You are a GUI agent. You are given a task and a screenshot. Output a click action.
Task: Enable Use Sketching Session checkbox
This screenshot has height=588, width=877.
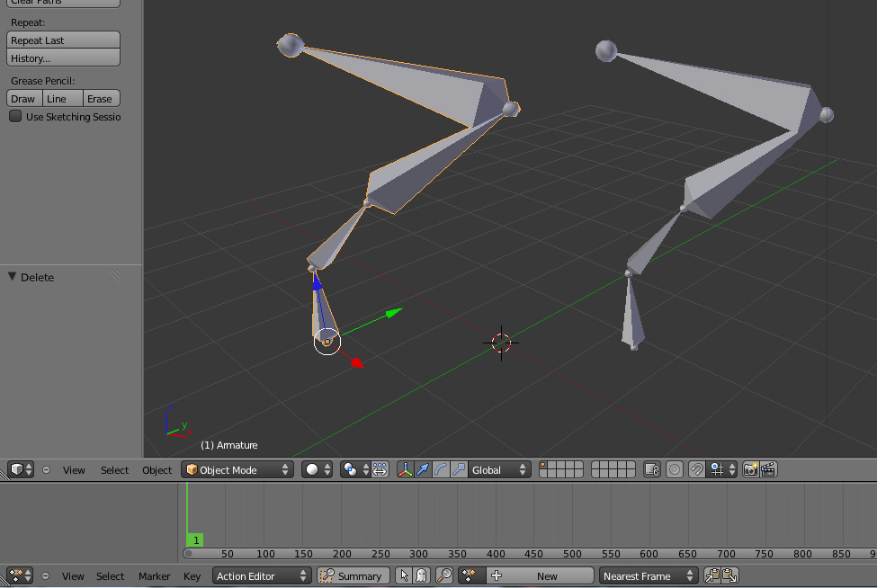[x=15, y=117]
